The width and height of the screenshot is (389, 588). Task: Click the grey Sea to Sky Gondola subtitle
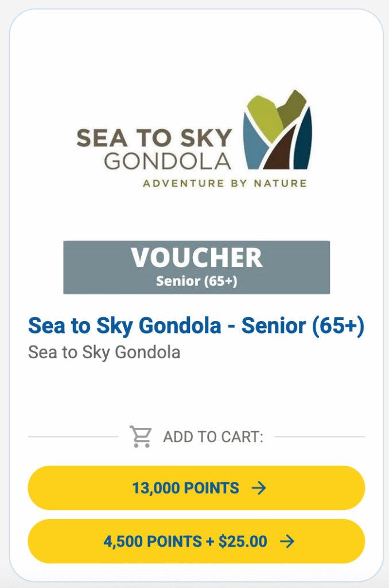click(104, 352)
